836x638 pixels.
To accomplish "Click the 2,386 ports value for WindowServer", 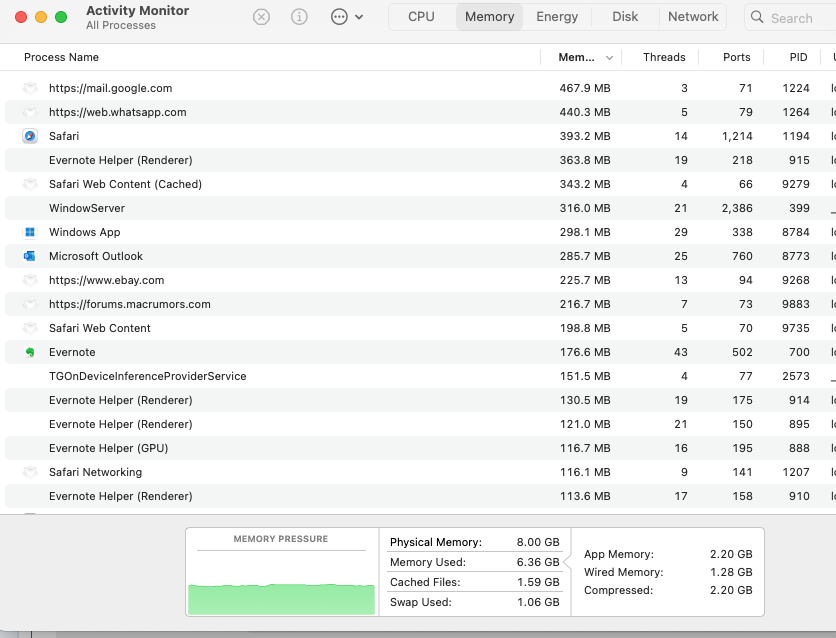I will (x=737, y=208).
